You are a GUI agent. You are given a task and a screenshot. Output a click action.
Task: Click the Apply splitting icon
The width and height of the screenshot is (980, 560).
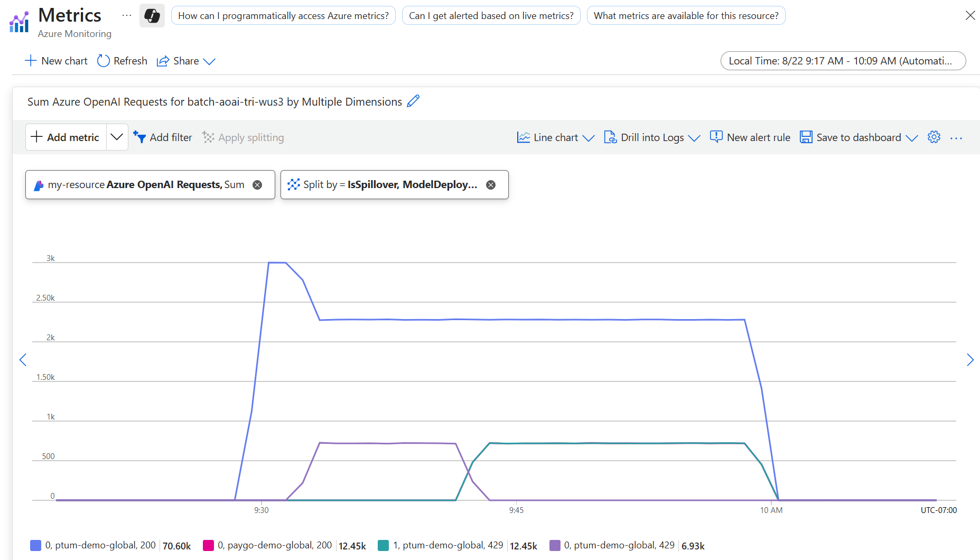(x=208, y=137)
